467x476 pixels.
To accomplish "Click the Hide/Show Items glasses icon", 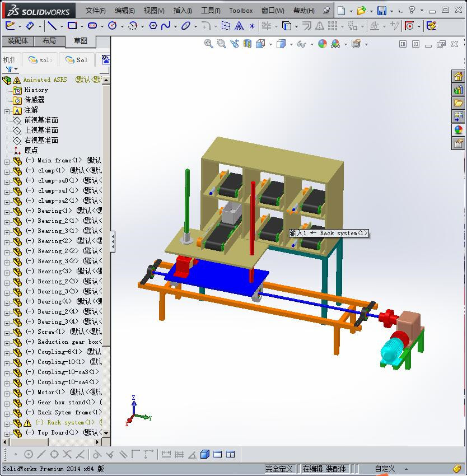I will pyautogui.click(x=301, y=44).
